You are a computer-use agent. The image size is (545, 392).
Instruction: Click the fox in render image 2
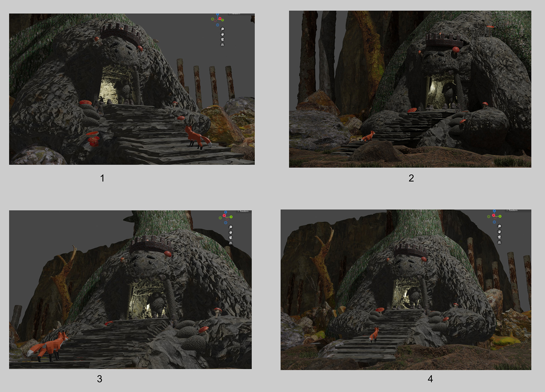[369, 136]
